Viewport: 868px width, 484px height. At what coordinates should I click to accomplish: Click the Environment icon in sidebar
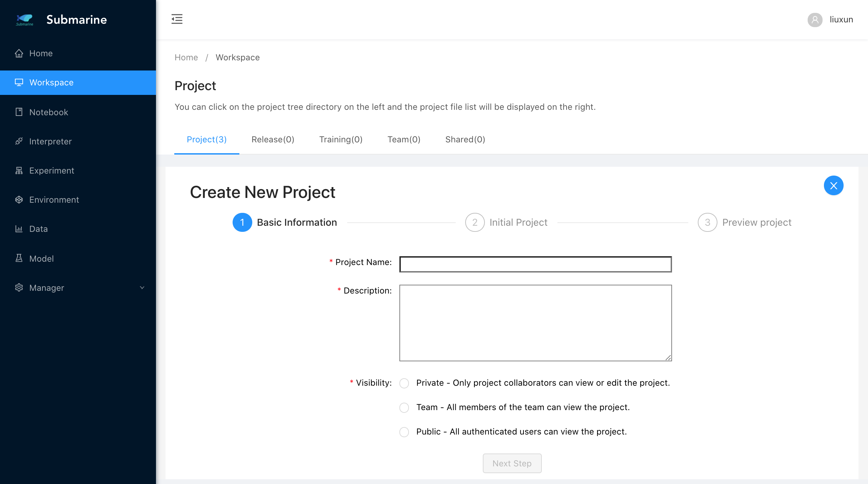pyautogui.click(x=19, y=200)
